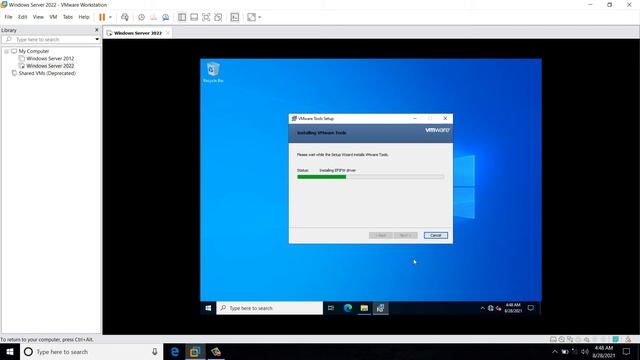Open the host Start menu

[10, 352]
